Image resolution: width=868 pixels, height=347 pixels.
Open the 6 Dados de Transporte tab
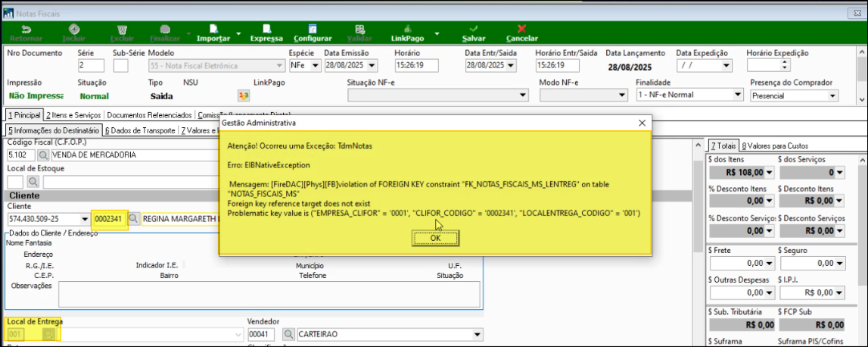[x=139, y=131]
